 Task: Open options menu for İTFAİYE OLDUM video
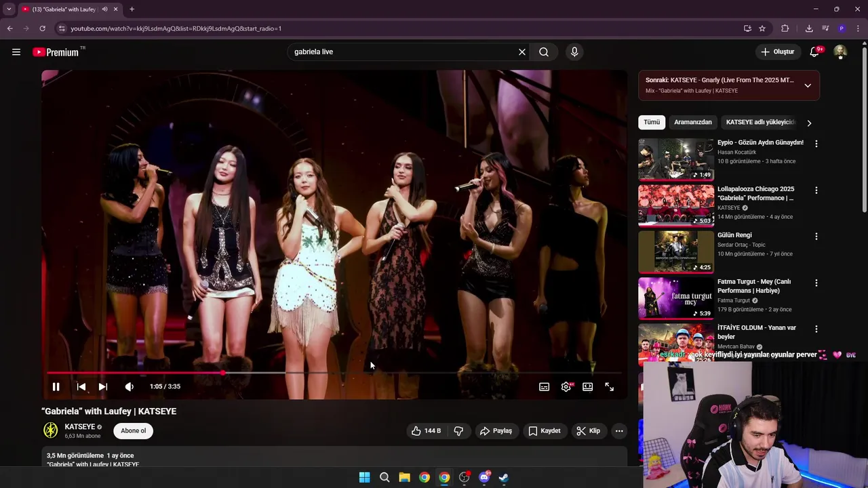click(816, 329)
